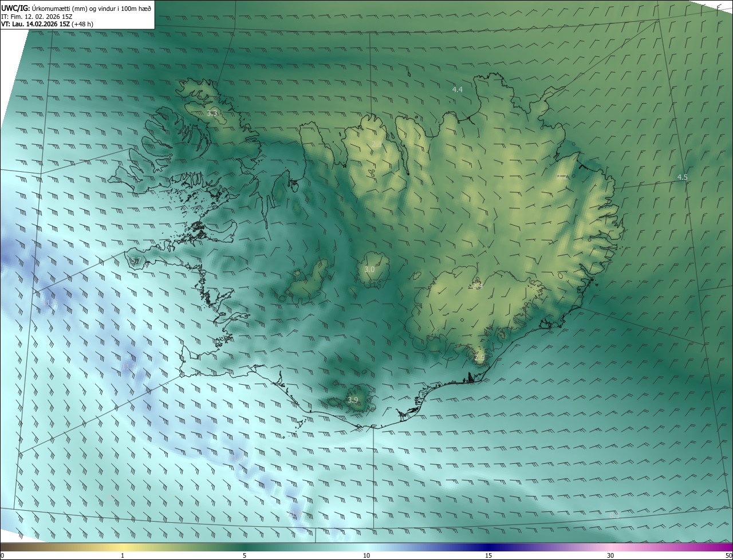Click the '10' tick on the color scale
This screenshot has width=733, height=560.
coord(366,555)
